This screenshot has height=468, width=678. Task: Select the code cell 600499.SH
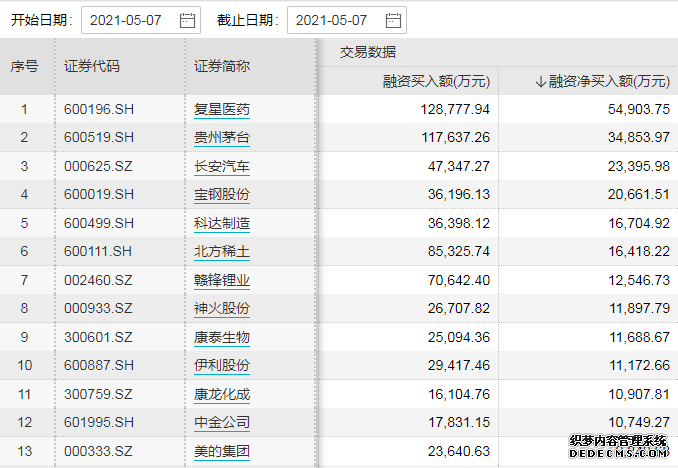(99, 223)
